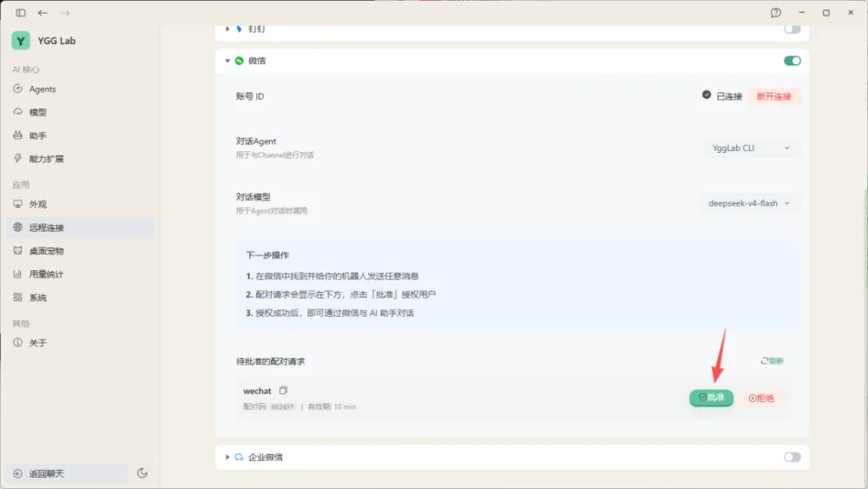Viewport: 868px width, 489px height.
Task: Click the 系统 grid icon
Action: click(x=17, y=297)
